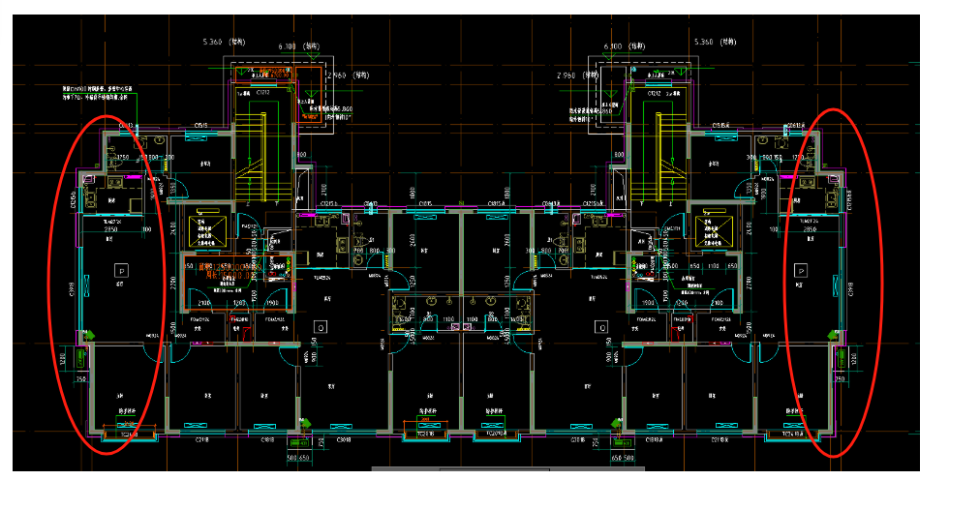This screenshot has width=980, height=510.
Task: Click the left 5.360 elevation label
Action: 224,42
